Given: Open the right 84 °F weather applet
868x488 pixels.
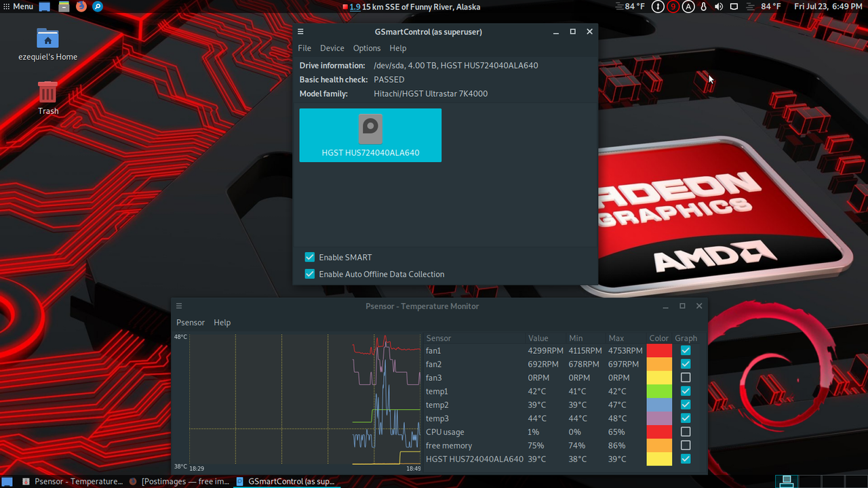Looking at the screenshot, I should coord(766,7).
